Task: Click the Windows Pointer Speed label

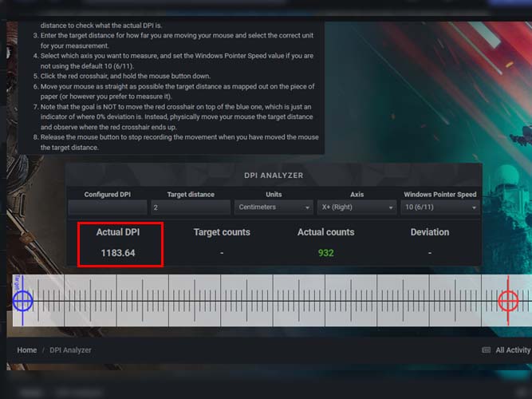Action: (440, 195)
